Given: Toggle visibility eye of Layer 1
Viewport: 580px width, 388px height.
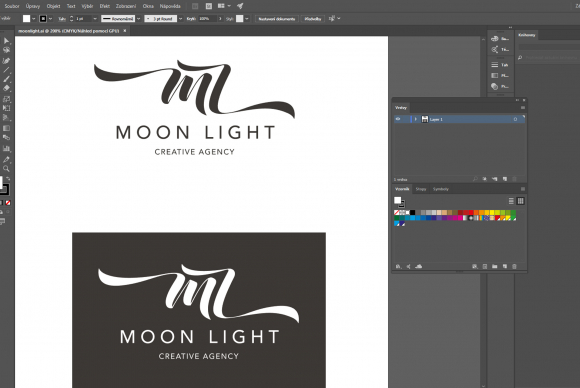Looking at the screenshot, I should [398, 119].
